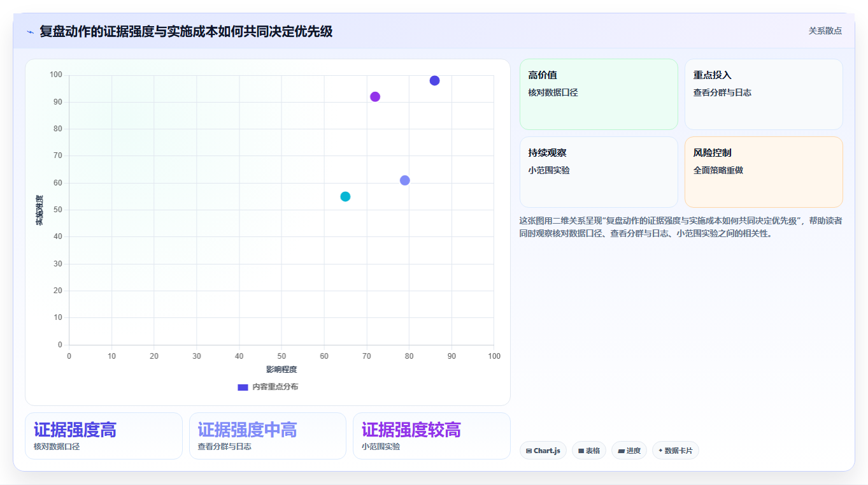Click the 实施难度 y-axis title
Screen dimensions: 868x485
click(39, 210)
